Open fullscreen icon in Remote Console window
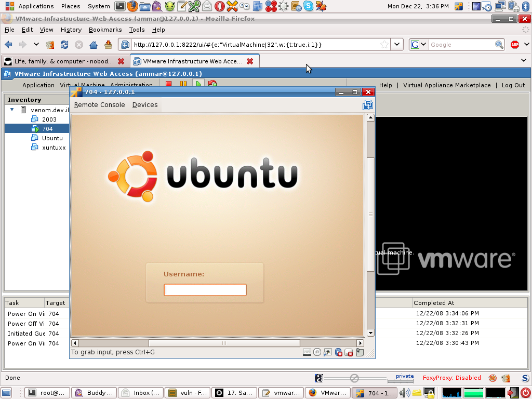Image resolution: width=532 pixels, height=399 pixels. pos(368,105)
